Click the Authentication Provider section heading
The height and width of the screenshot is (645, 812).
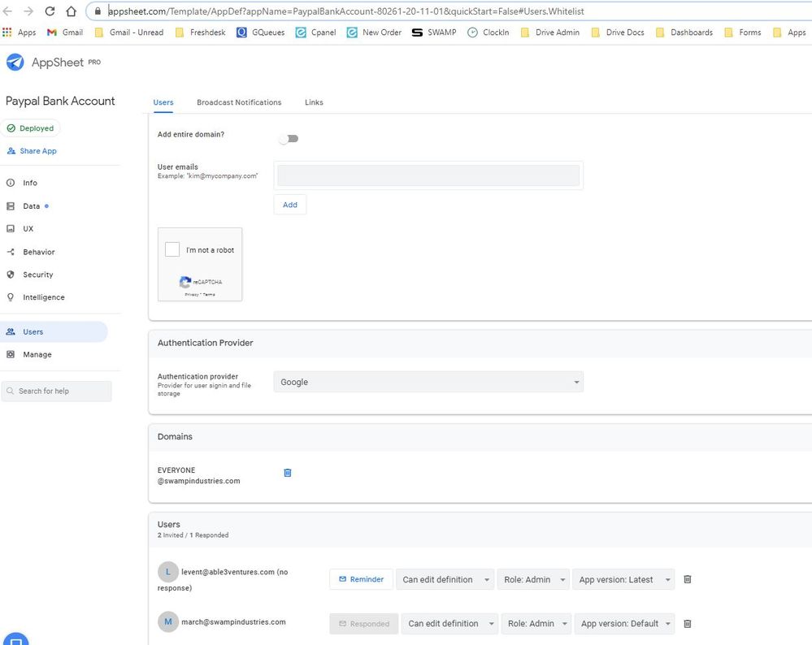pyautogui.click(x=205, y=343)
